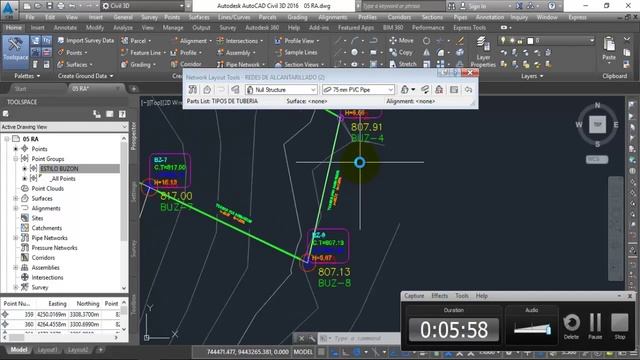Click the Easting column header
The image size is (640, 360).
coord(57,304)
